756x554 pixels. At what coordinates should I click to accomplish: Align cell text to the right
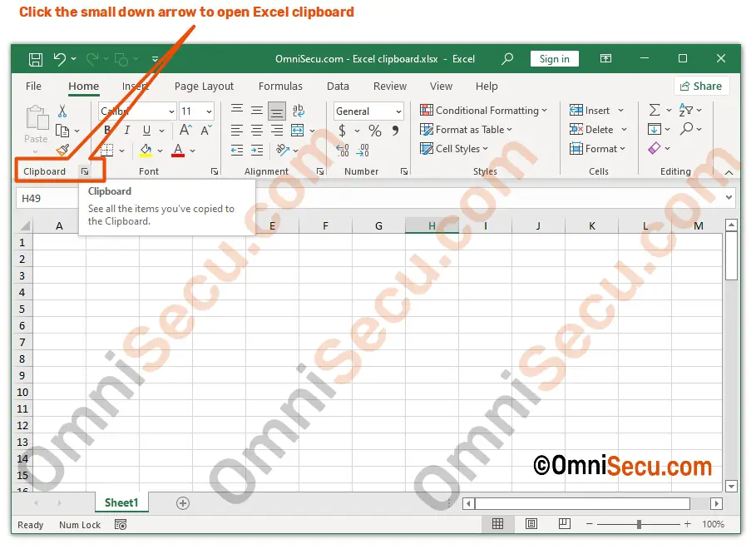click(277, 131)
